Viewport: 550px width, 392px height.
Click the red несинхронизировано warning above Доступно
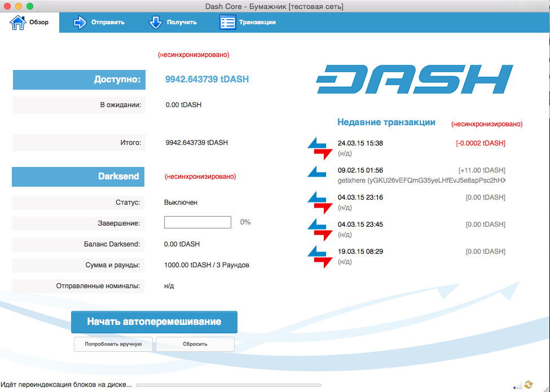(193, 55)
